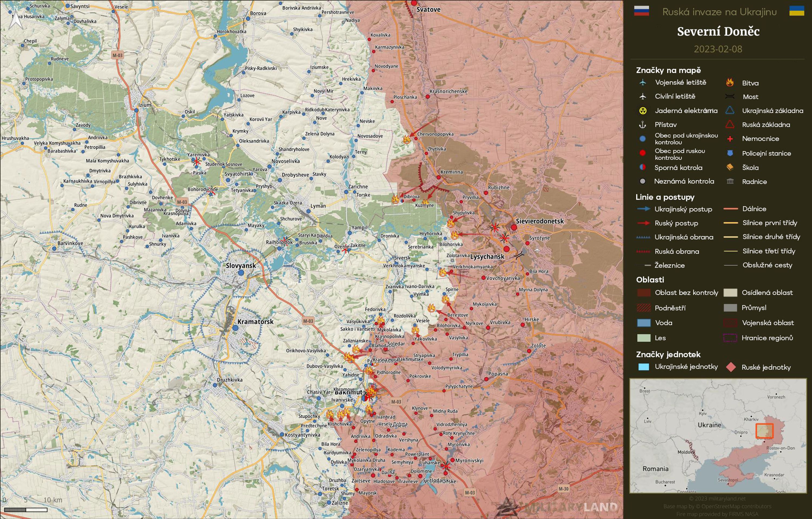Click the Nemocnice red cross icon
Viewport: 812px width, 519px height.
pyautogui.click(x=730, y=139)
